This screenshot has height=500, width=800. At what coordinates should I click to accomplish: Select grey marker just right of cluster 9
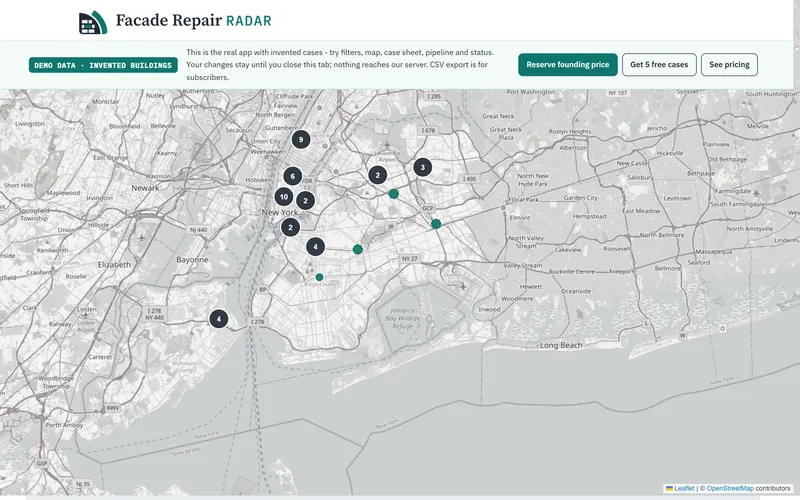(x=325, y=146)
